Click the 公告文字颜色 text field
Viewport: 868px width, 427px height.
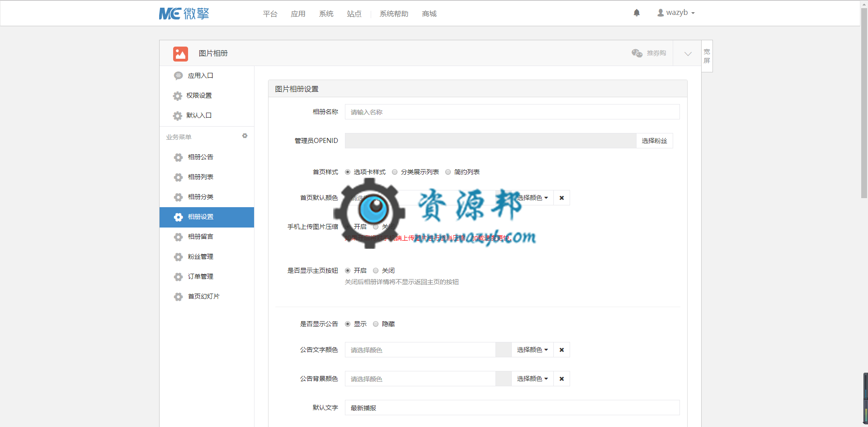(x=420, y=350)
